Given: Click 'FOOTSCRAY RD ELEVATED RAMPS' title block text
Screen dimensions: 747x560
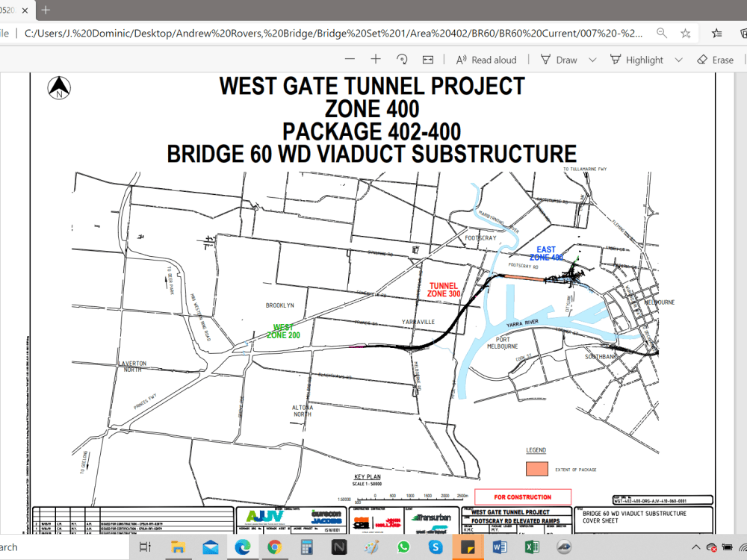Looking at the screenshot, I should tap(515, 521).
